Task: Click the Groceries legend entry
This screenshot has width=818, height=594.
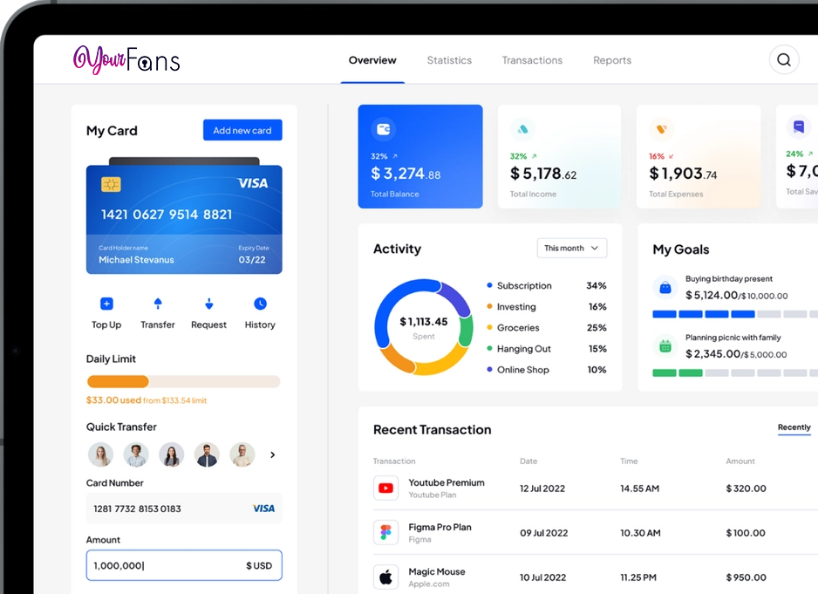Action: pyautogui.click(x=546, y=328)
